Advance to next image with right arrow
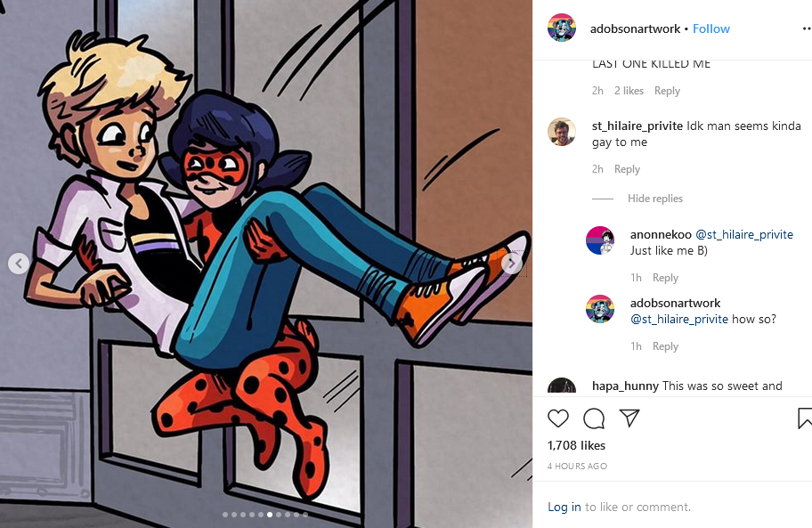The image size is (812, 528). (511, 264)
